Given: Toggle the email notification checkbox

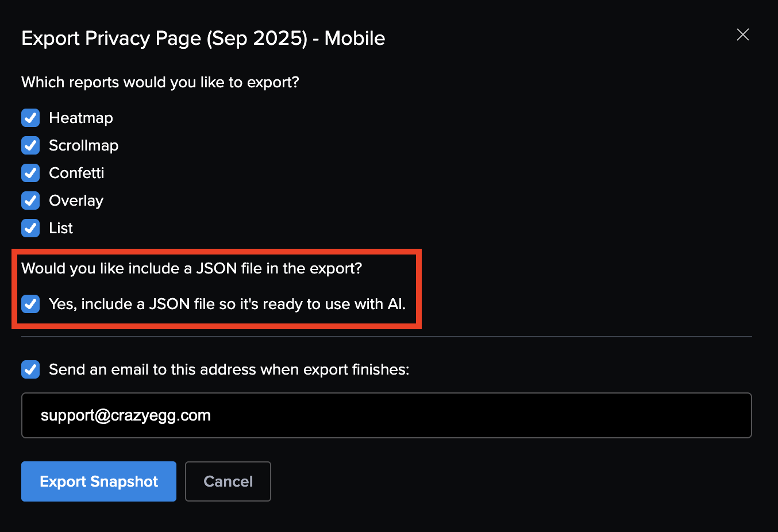Looking at the screenshot, I should 30,369.
